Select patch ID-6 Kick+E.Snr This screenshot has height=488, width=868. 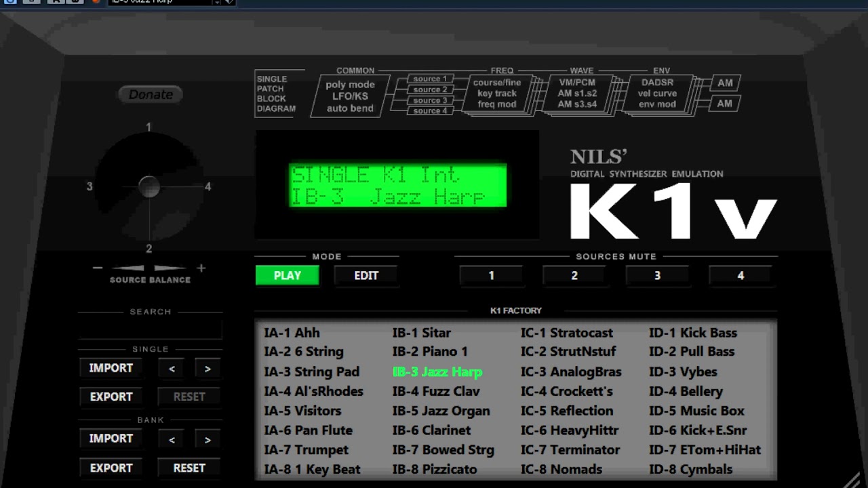(x=698, y=430)
